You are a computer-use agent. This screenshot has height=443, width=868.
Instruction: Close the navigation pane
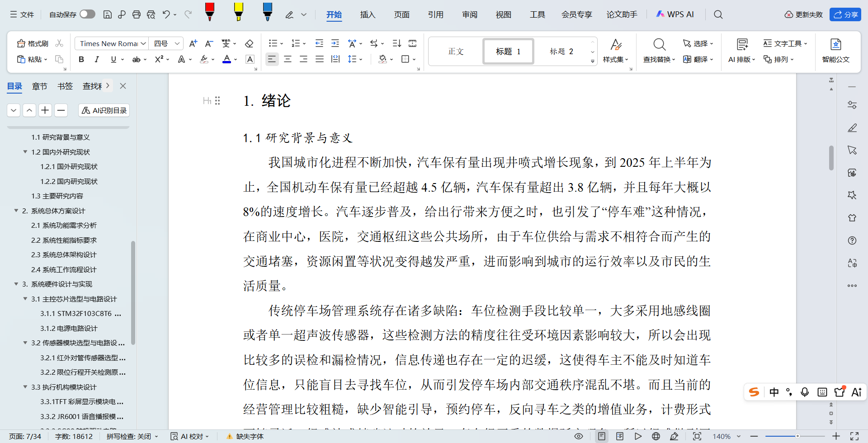pos(123,86)
